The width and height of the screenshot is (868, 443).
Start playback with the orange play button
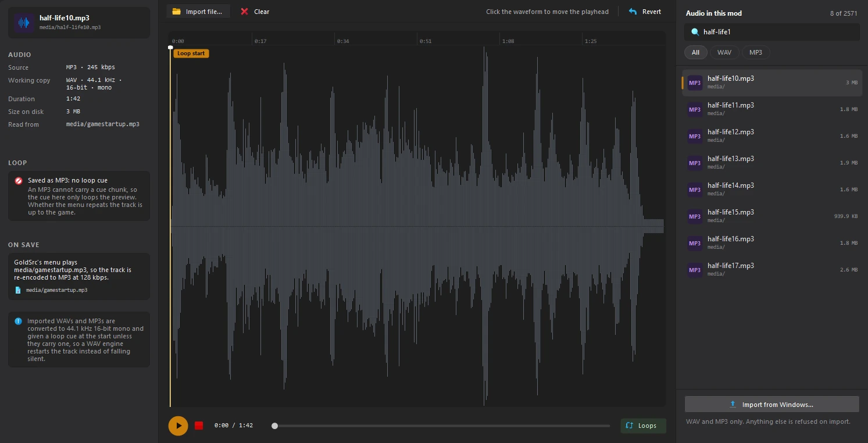point(178,426)
